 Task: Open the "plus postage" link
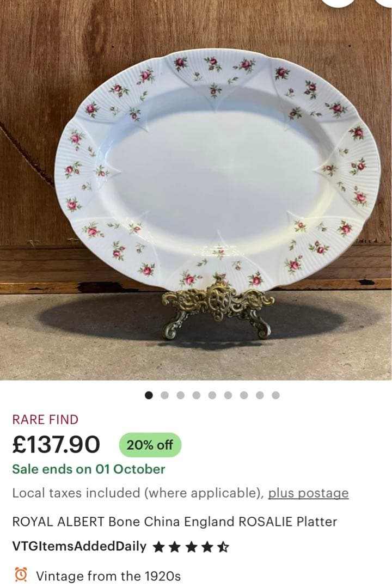pos(308,493)
